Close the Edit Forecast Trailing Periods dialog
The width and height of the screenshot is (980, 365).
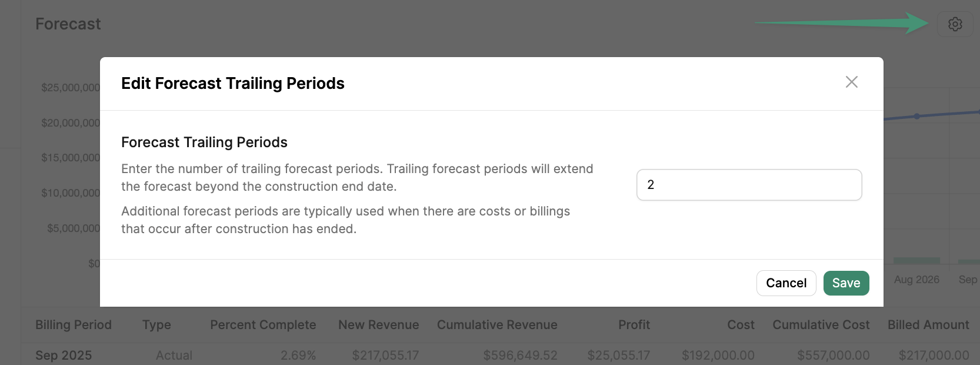point(851,82)
